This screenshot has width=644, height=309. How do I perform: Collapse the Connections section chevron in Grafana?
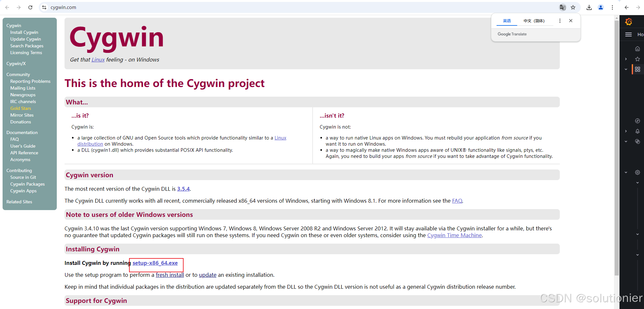[x=626, y=141]
